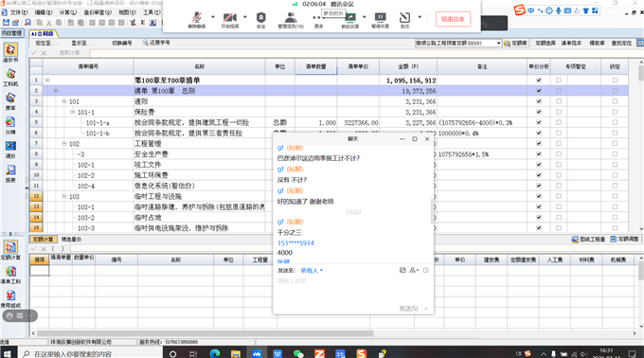Open the 文件 menu
644x358 pixels.
pos(19,12)
